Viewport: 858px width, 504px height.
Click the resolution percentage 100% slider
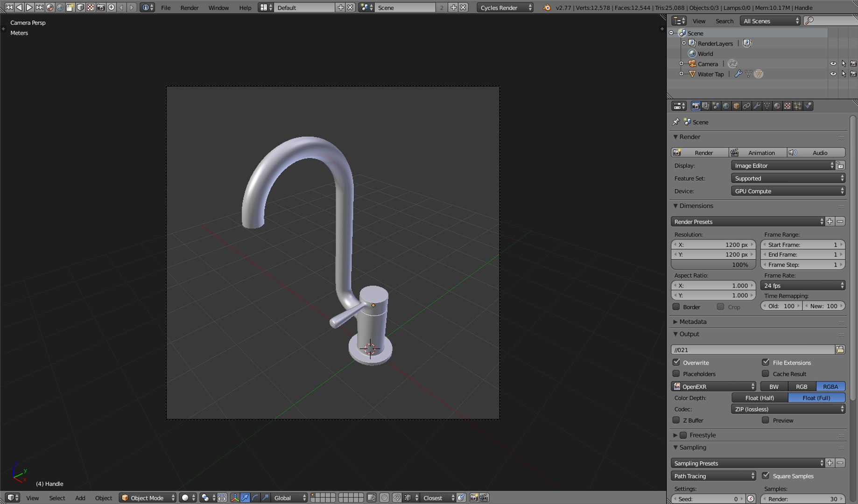[x=713, y=265]
